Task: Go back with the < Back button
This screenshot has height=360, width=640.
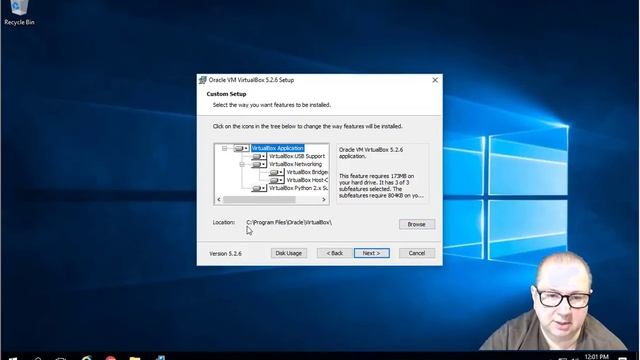Action: (x=335, y=253)
